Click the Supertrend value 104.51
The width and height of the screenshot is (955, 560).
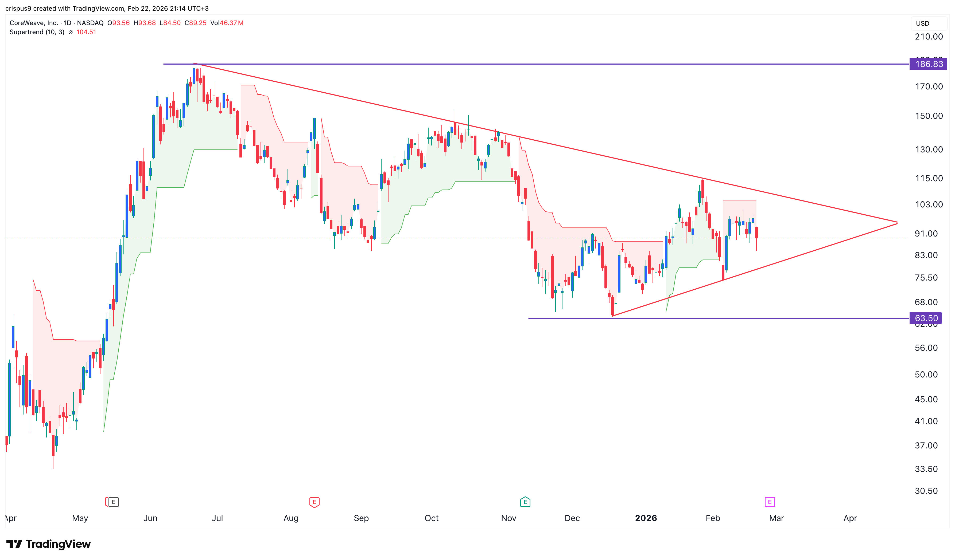[86, 32]
